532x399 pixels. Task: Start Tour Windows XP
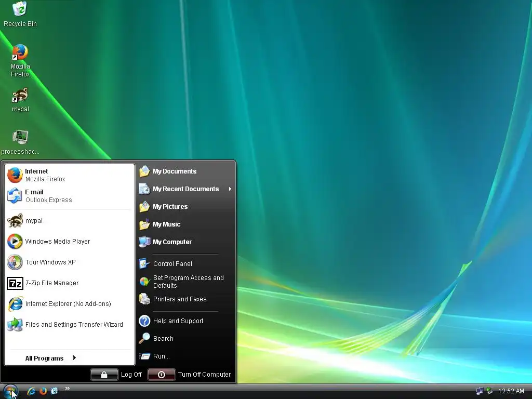(69, 262)
